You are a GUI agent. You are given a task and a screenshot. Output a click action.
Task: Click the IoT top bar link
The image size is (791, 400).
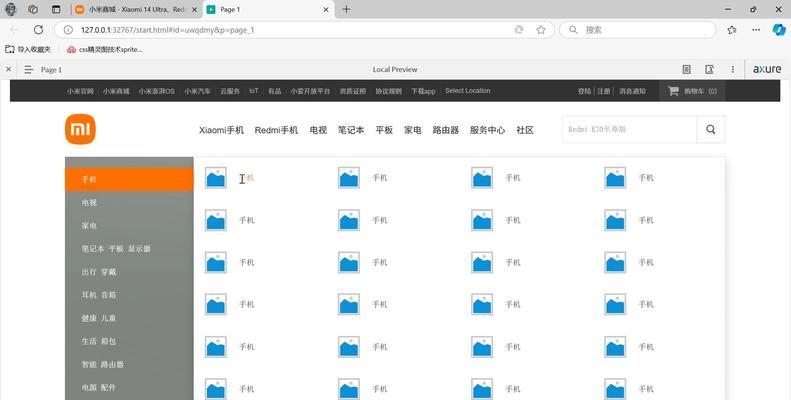pyautogui.click(x=254, y=91)
